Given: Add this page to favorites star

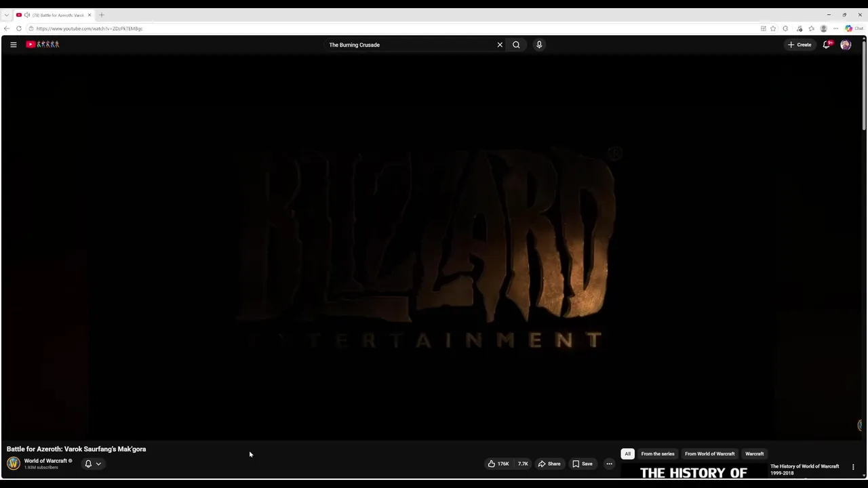Looking at the screenshot, I should pos(773,28).
